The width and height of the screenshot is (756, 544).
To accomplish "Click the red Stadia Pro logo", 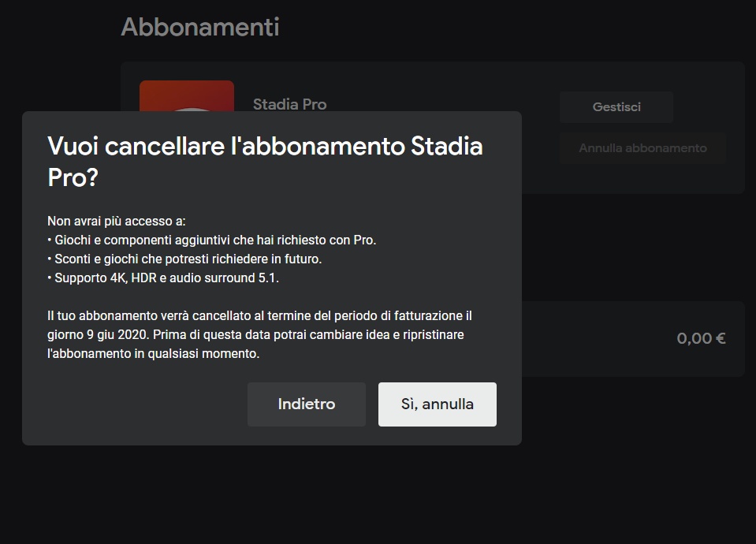I will pos(187,96).
